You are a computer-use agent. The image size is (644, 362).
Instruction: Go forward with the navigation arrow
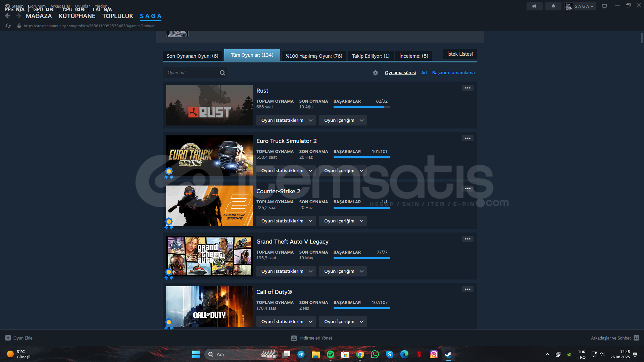pyautogui.click(x=18, y=16)
